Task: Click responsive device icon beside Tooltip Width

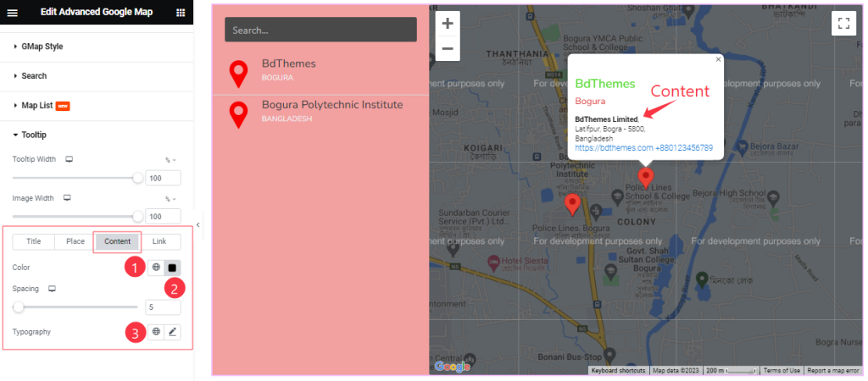Action: (x=70, y=159)
